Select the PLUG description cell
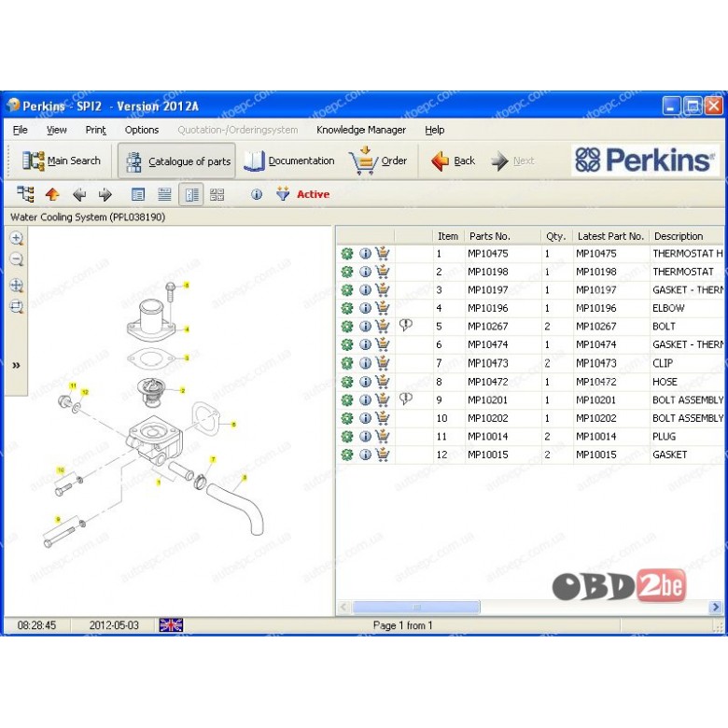The height and width of the screenshot is (728, 728). pos(687,437)
